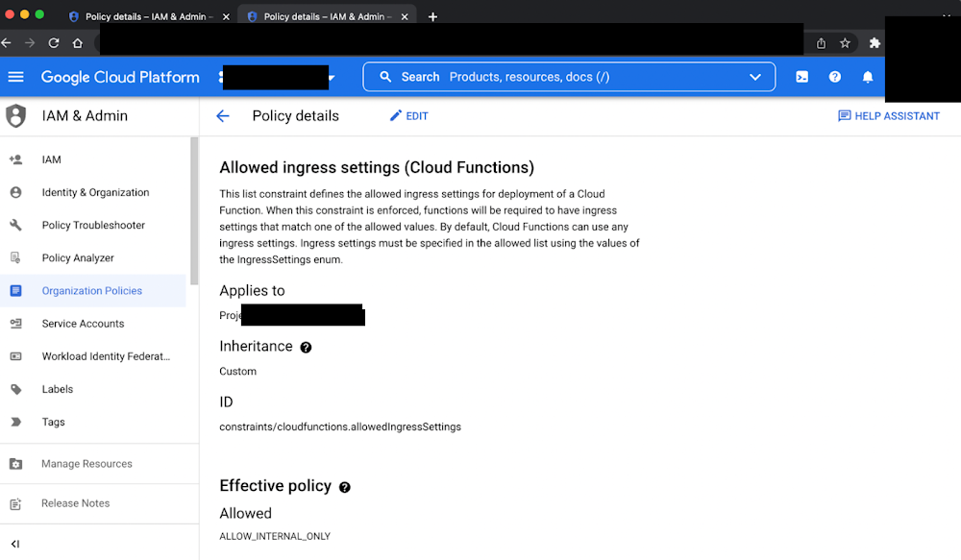
Task: Click the sidebar vertical scrollbar
Action: 194,210
